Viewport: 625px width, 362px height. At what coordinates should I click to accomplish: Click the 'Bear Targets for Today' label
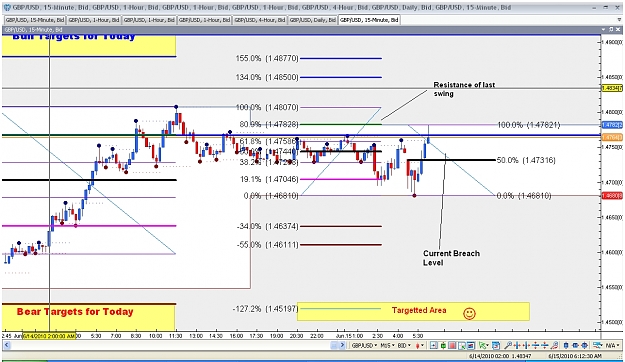click(75, 312)
